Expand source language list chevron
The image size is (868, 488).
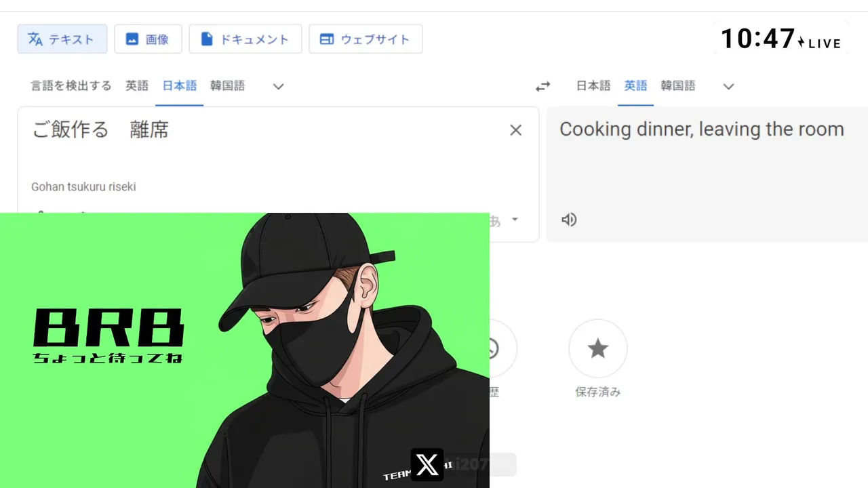pyautogui.click(x=278, y=86)
